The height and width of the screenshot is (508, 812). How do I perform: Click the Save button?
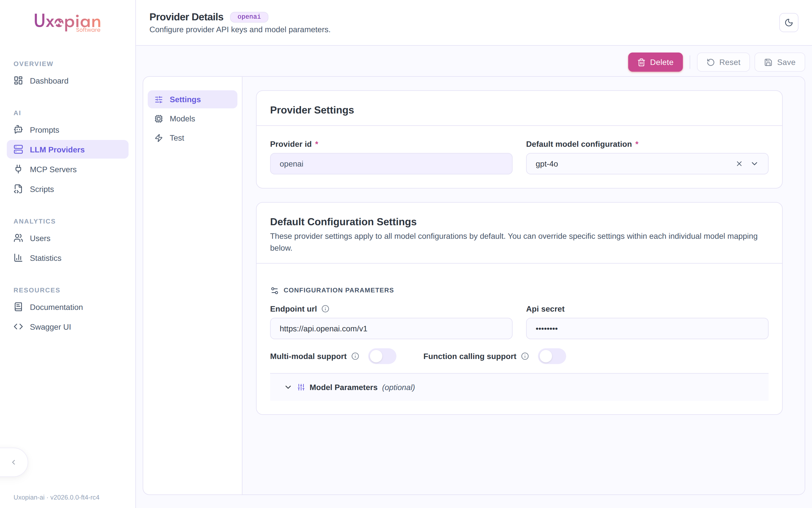coord(780,62)
